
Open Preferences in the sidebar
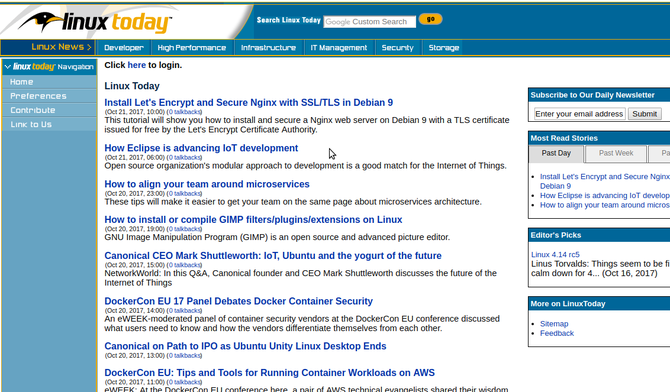tap(50, 96)
